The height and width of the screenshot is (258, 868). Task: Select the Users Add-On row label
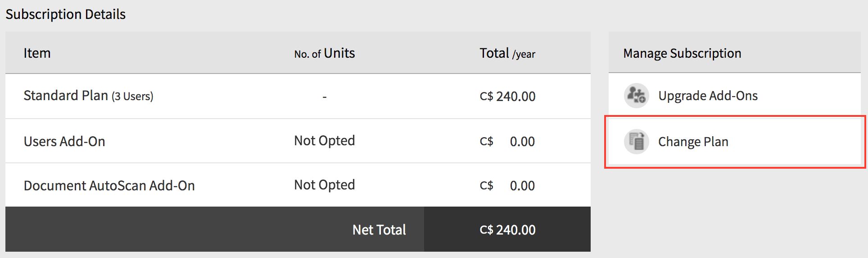click(64, 141)
